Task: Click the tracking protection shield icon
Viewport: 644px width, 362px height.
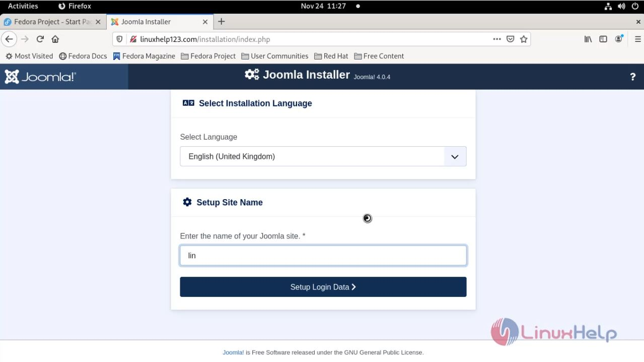Action: tap(119, 39)
